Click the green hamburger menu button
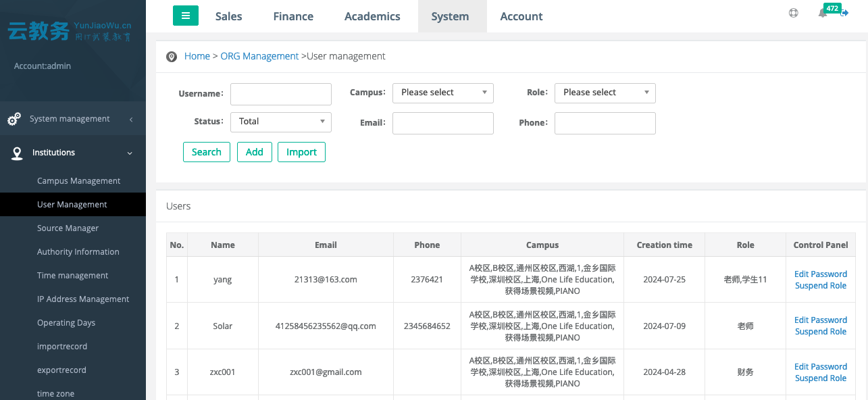868x400 pixels. [x=186, y=16]
